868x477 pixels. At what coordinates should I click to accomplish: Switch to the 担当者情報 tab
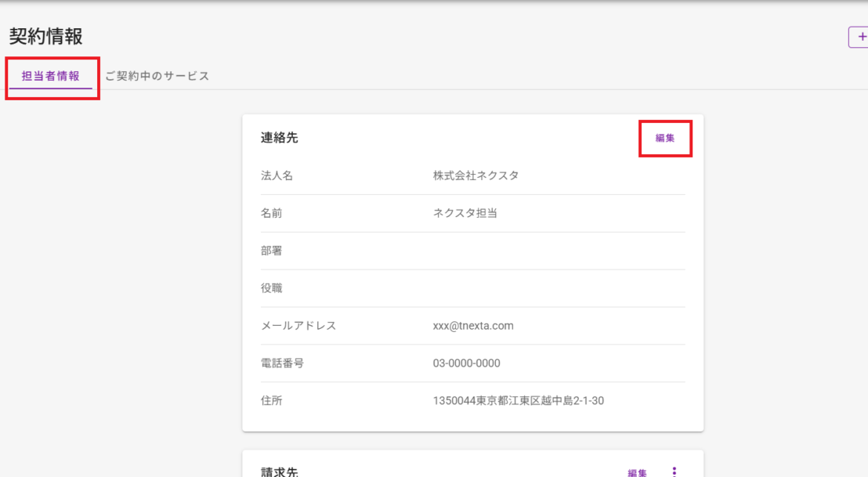[x=50, y=76]
